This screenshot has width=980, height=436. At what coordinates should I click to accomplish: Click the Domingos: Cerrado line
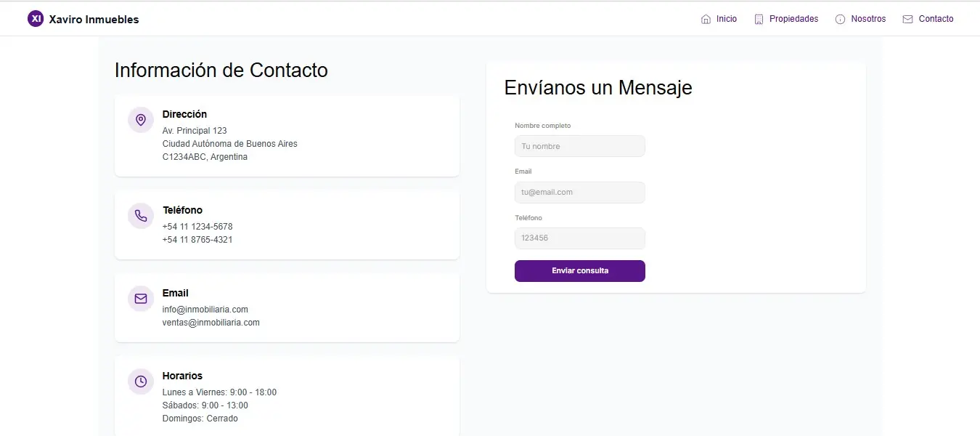200,419
